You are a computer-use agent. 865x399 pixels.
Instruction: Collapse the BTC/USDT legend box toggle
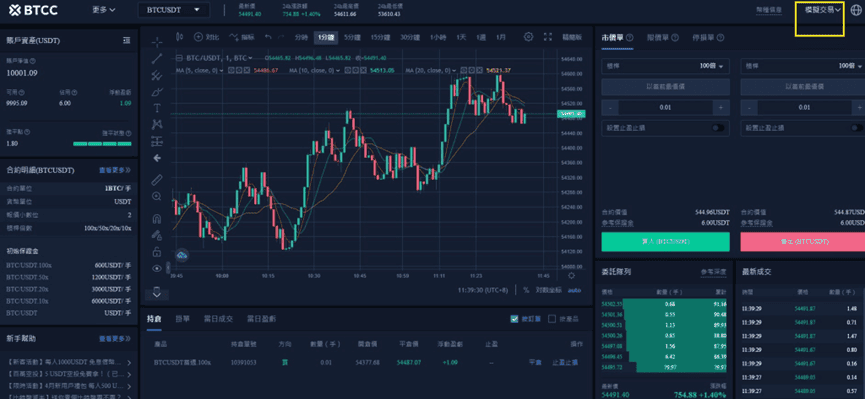point(179,58)
